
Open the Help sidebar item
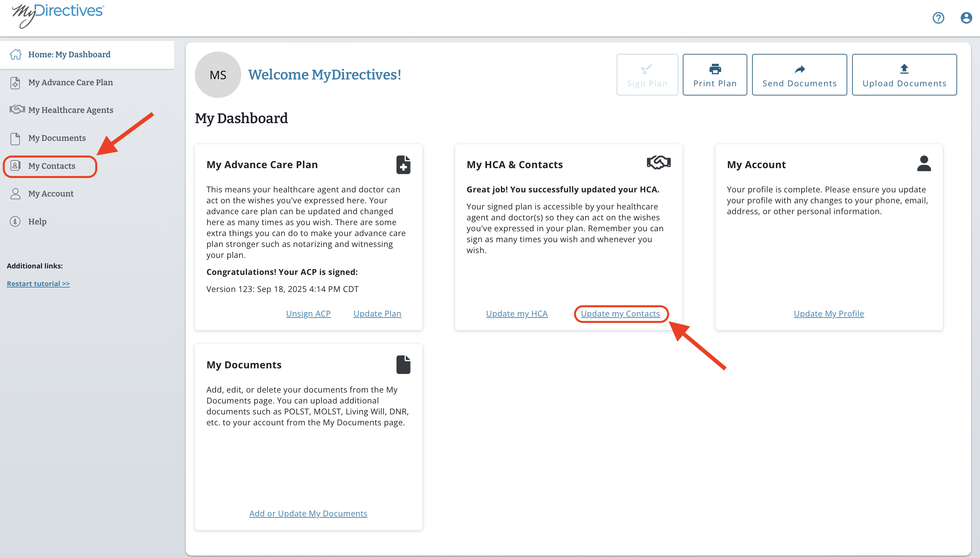click(37, 221)
